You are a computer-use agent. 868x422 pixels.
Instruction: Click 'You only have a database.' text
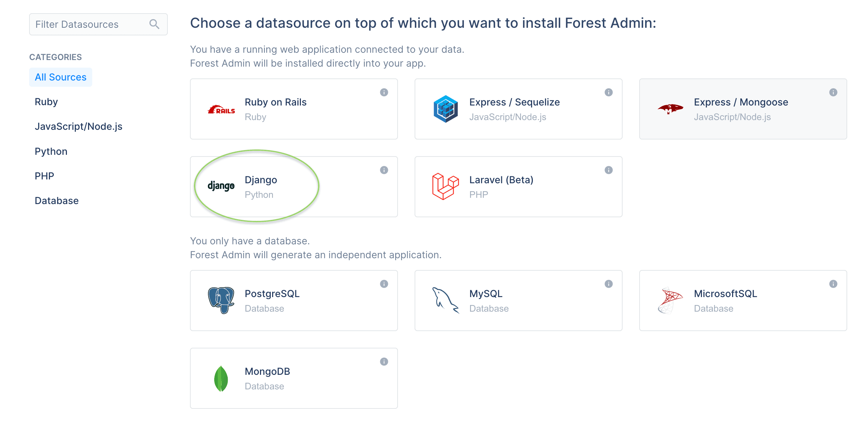click(250, 241)
